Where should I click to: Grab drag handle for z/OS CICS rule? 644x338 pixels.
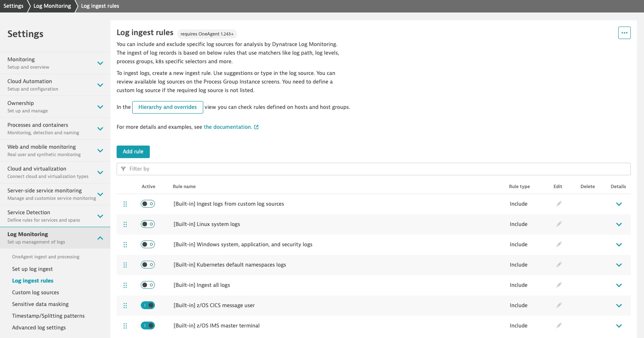pyautogui.click(x=125, y=306)
